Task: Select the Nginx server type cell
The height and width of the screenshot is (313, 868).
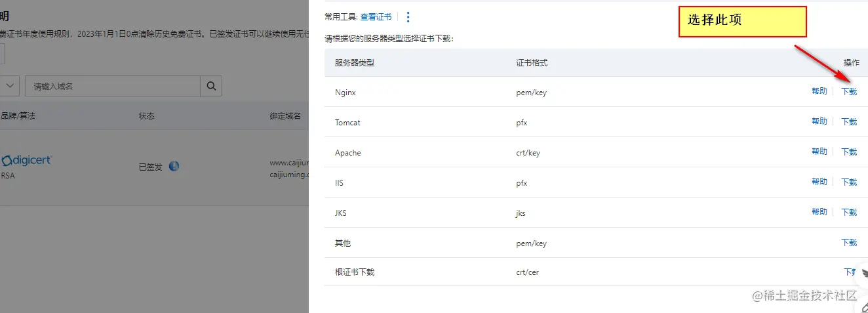Action: click(345, 93)
